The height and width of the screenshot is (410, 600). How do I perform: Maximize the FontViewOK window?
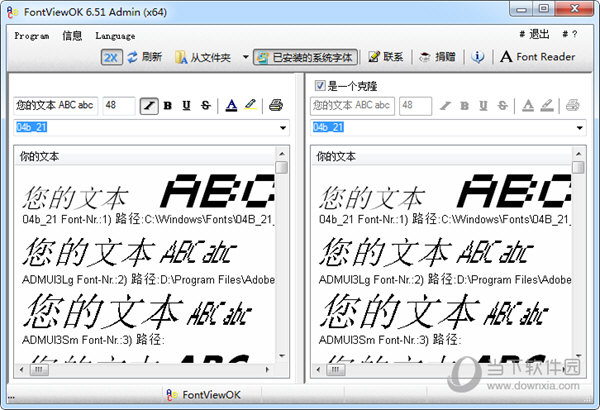point(543,8)
